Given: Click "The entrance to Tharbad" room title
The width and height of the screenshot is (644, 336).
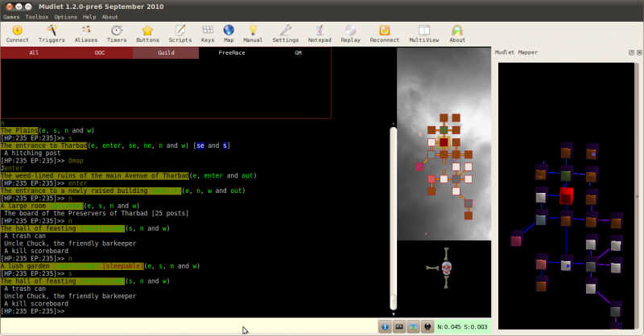Looking at the screenshot, I should tap(44, 145).
